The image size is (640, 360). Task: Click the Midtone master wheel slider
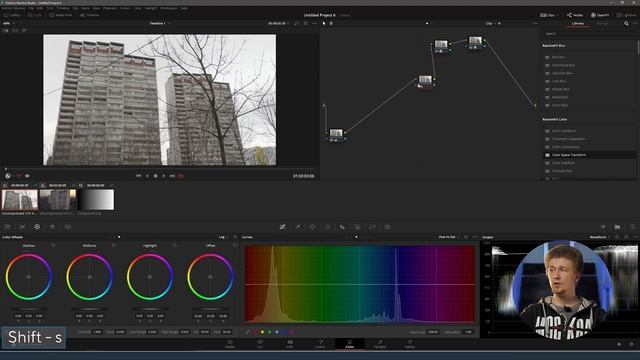pyautogui.click(x=89, y=309)
